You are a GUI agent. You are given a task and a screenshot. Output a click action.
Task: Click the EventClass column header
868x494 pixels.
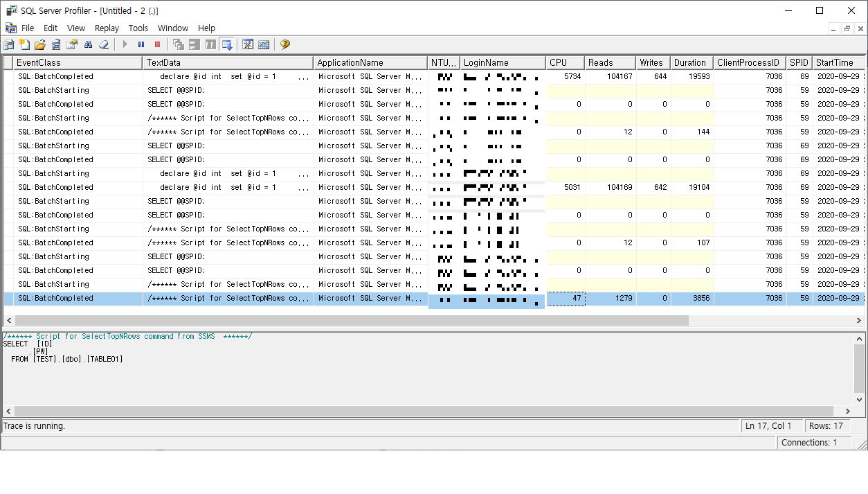78,62
